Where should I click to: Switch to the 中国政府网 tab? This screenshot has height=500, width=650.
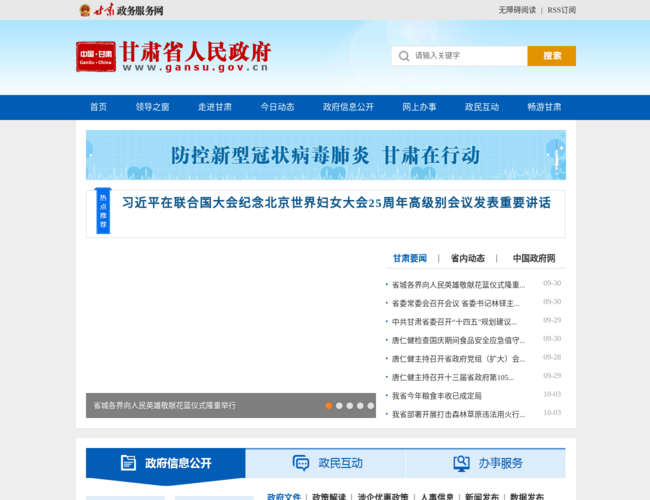click(x=534, y=258)
